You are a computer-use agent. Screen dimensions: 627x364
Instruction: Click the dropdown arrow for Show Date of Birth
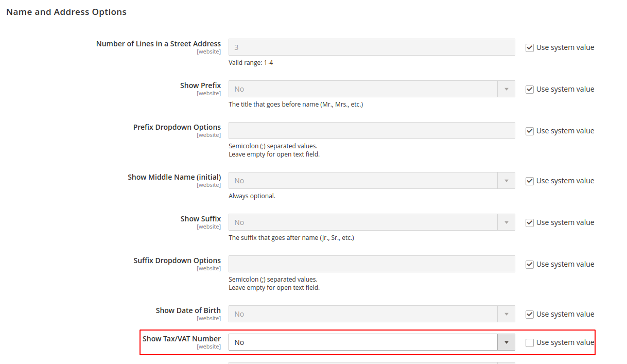[507, 314]
